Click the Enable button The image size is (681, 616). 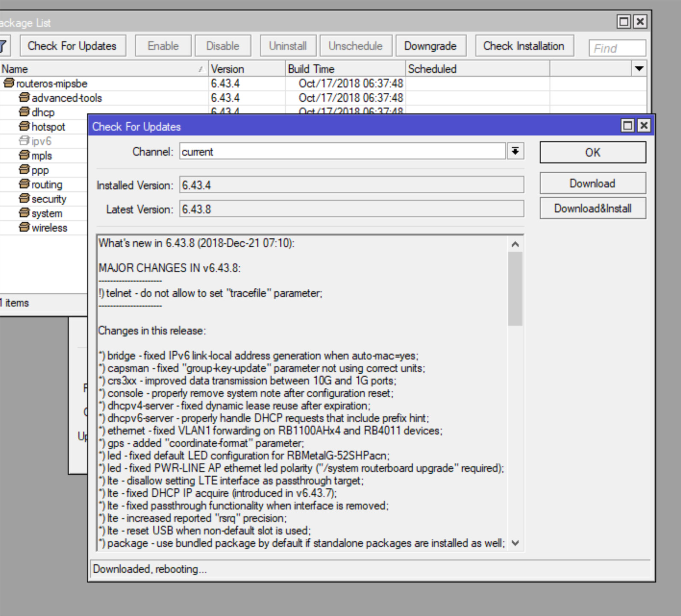coord(163,46)
